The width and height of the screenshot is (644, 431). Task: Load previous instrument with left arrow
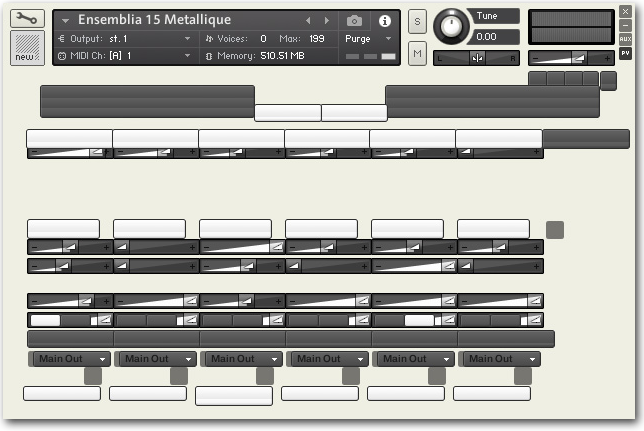[308, 20]
